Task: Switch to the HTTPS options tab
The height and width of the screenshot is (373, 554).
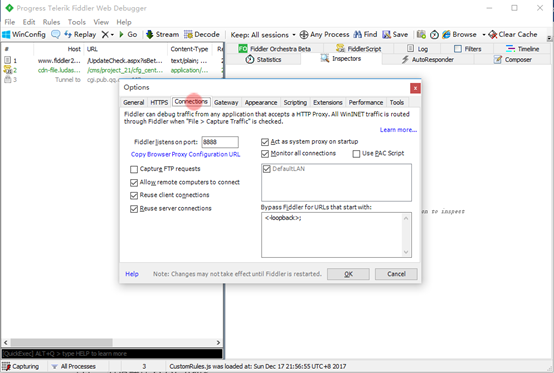Action: click(159, 102)
